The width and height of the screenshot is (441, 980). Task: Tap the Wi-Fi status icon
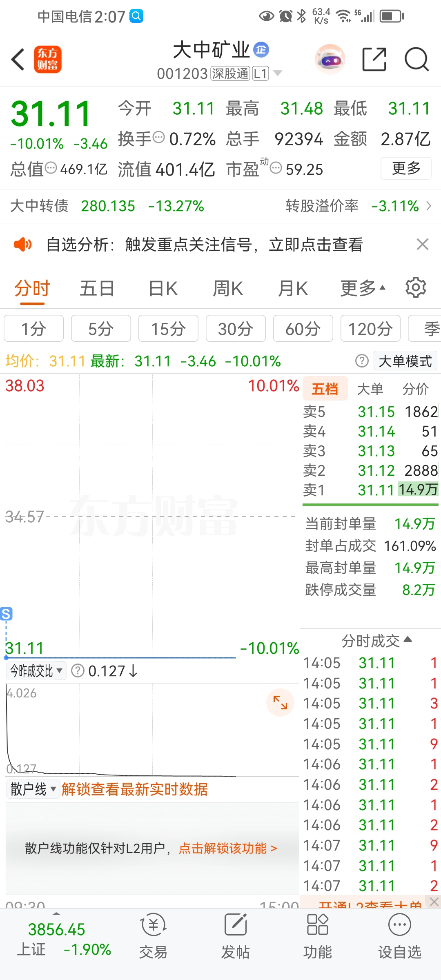click(x=343, y=16)
